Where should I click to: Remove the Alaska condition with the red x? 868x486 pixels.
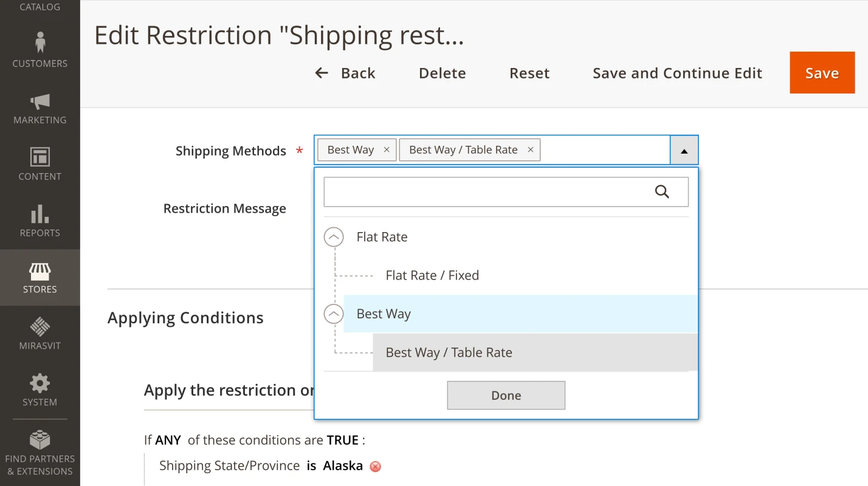click(375, 466)
